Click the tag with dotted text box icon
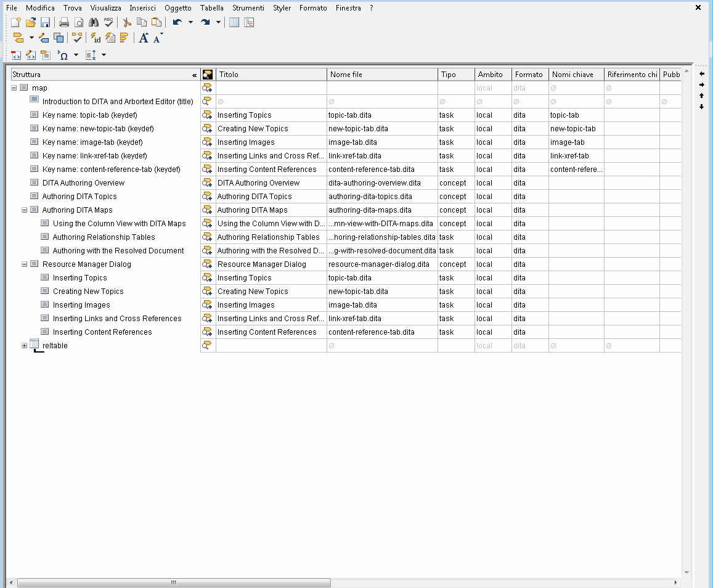This screenshot has height=588, width=713. tap(45, 55)
